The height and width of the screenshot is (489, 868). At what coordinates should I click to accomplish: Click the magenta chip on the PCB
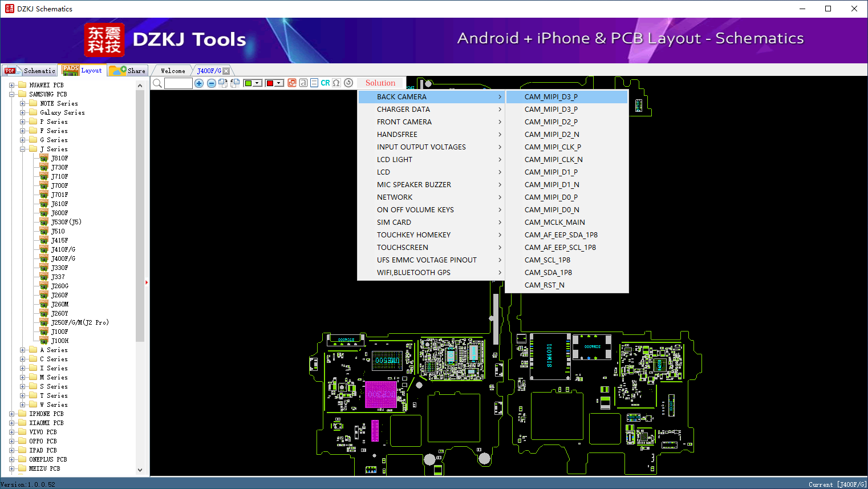[380, 395]
